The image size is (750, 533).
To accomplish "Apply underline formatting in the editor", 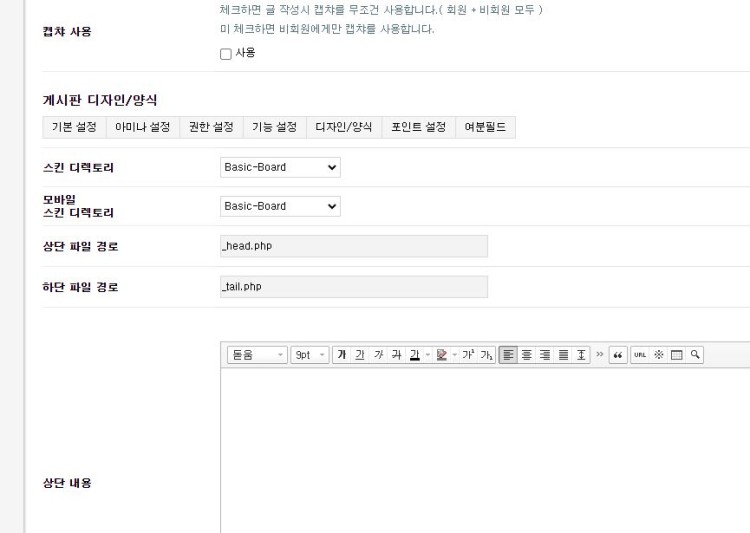I will (x=360, y=355).
